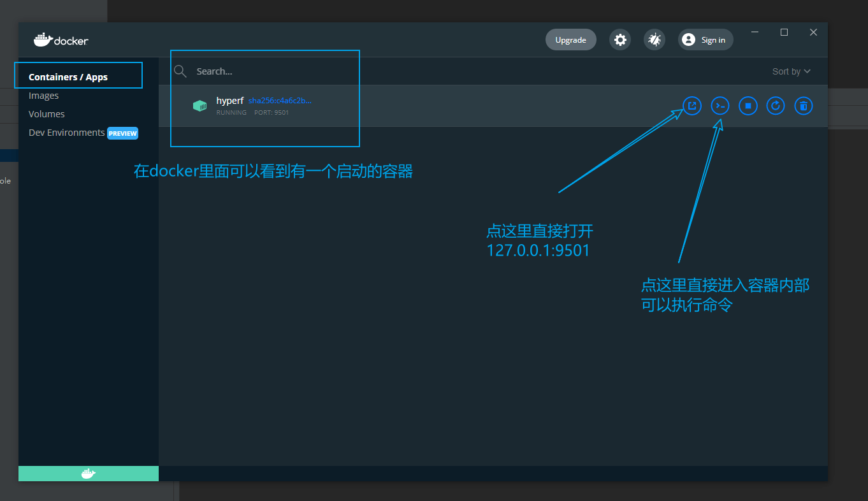Screen dimensions: 868x501
Task: Delete the hyperf container
Action: (804, 106)
